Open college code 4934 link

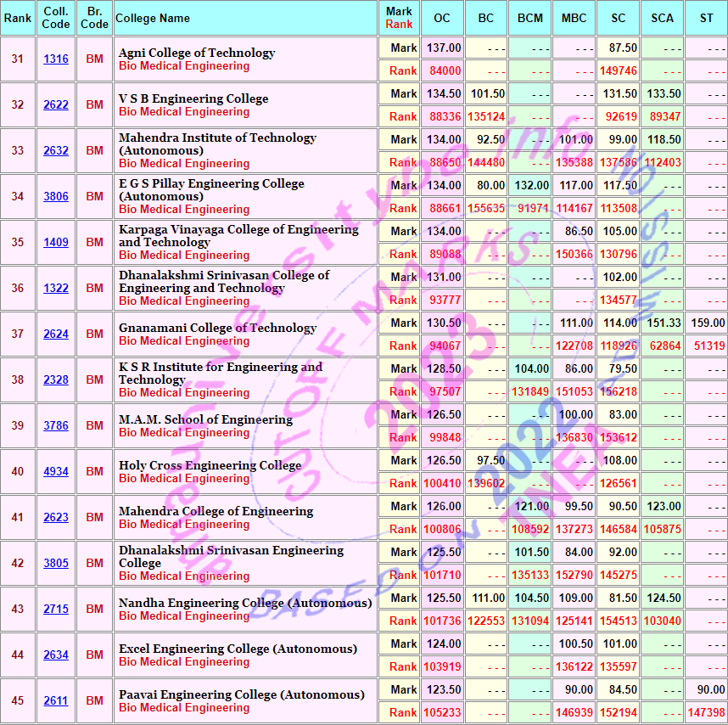click(56, 472)
